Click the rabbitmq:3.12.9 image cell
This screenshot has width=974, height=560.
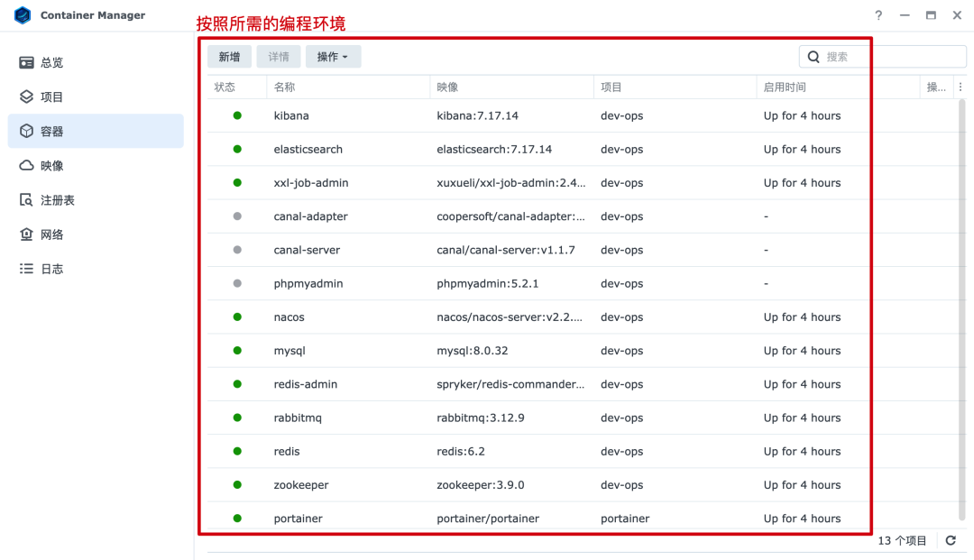coord(480,418)
